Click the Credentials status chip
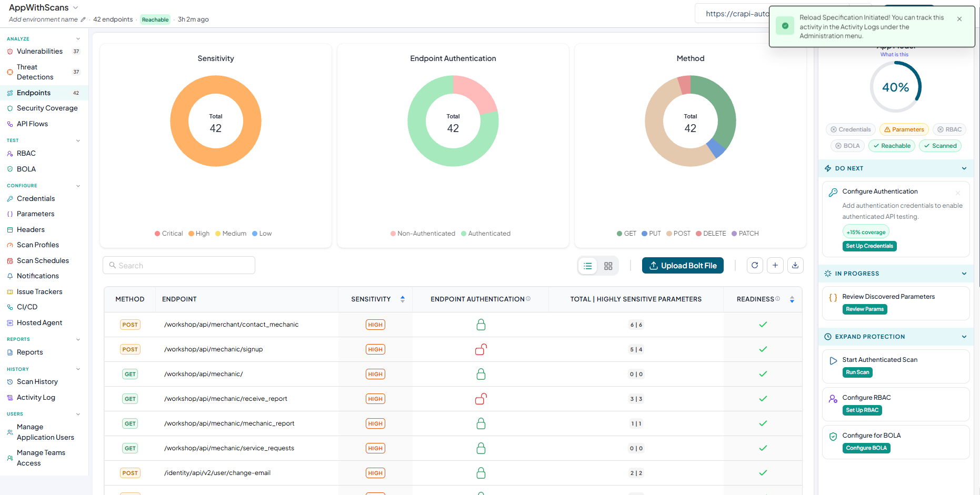980x495 pixels. point(851,129)
